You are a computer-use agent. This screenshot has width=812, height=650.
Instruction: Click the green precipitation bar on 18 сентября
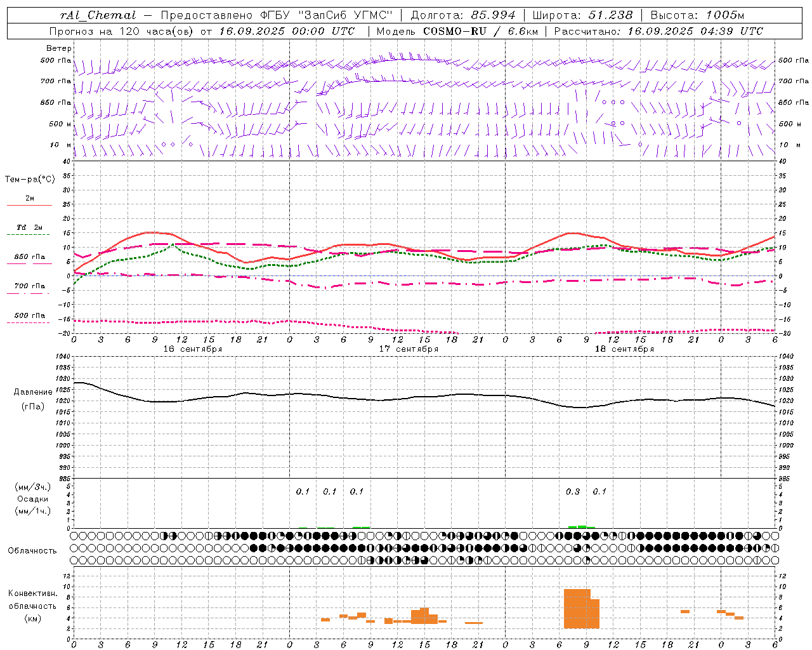point(582,527)
